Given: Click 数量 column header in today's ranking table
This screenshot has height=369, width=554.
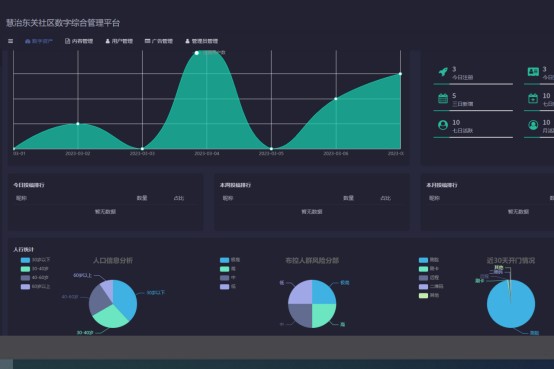Looking at the screenshot, I should (x=142, y=198).
